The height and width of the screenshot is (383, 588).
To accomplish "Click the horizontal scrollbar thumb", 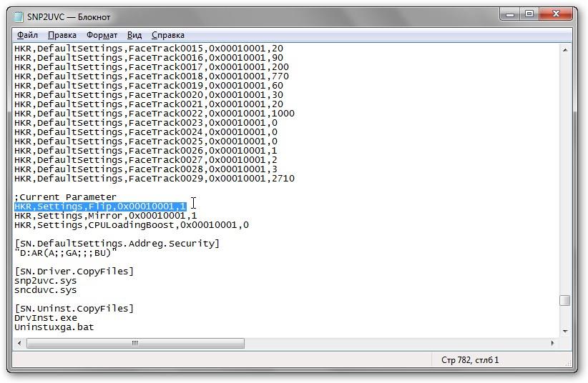I will coord(134,344).
